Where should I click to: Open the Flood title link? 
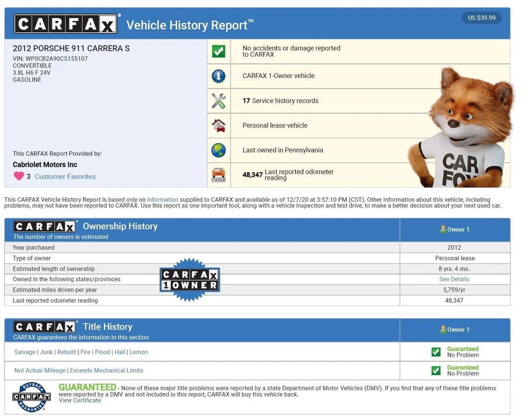(103, 352)
